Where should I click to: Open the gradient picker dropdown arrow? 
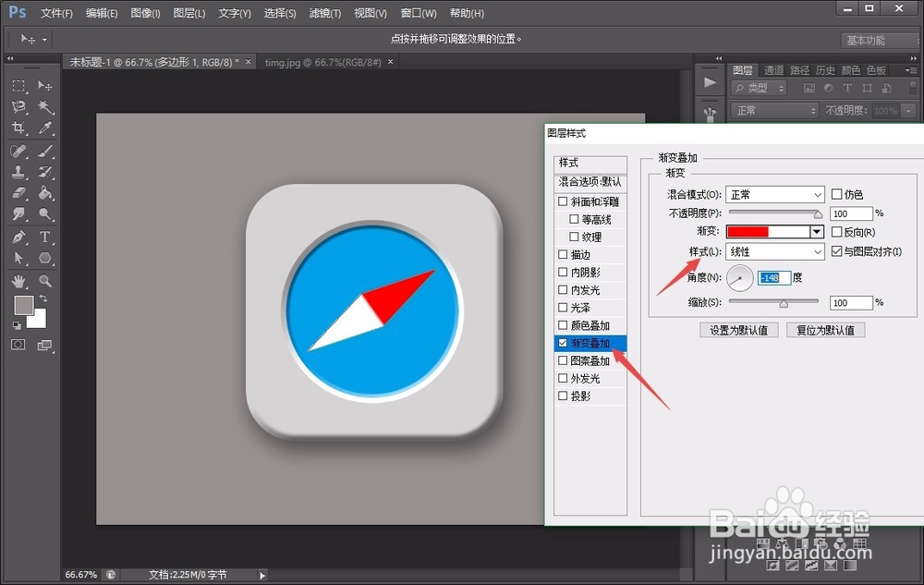(x=817, y=232)
